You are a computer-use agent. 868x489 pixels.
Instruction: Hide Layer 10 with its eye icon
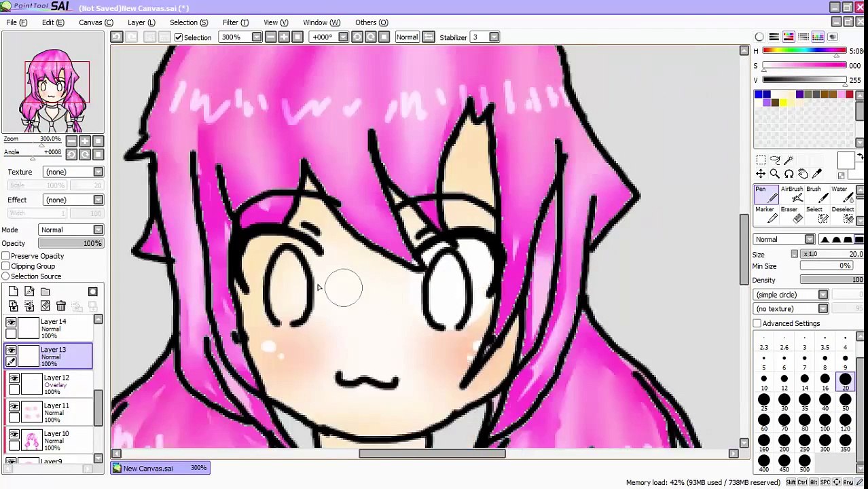tap(14, 435)
